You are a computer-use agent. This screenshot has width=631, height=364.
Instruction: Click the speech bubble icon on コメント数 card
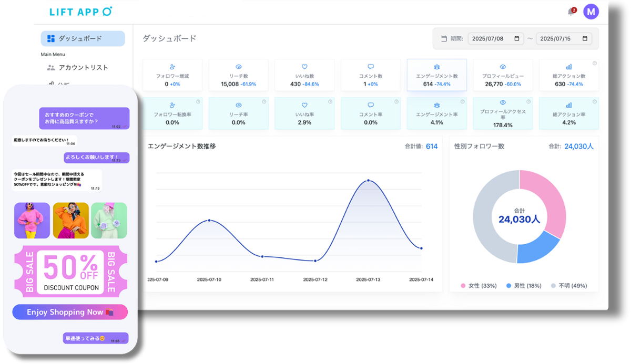pyautogui.click(x=371, y=66)
